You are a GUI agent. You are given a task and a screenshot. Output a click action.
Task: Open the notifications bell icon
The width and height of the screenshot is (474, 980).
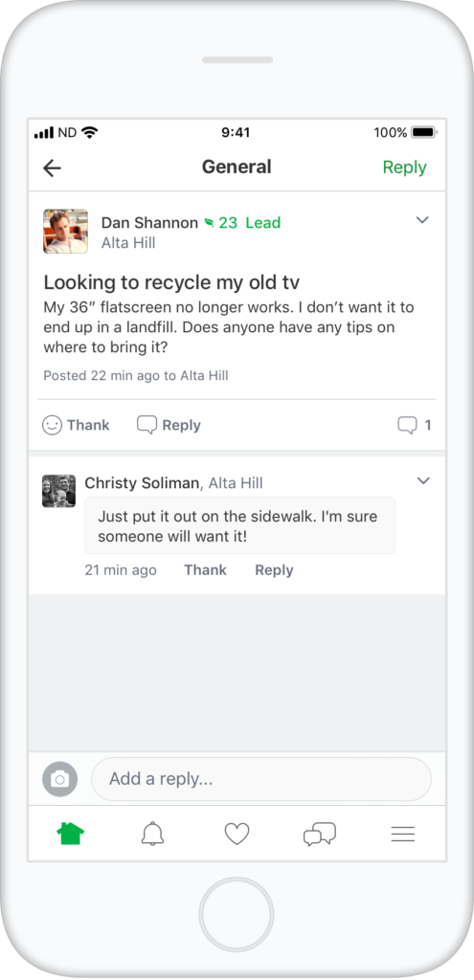152,834
